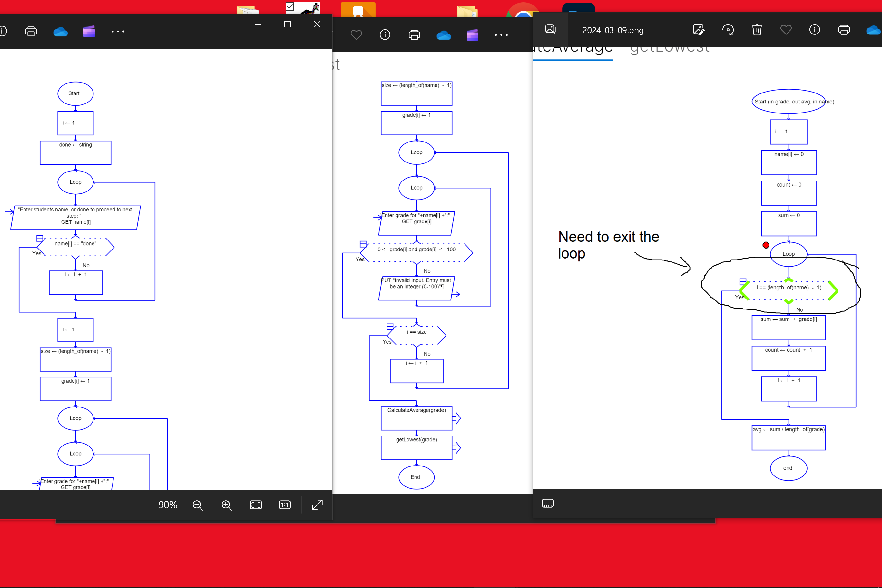
Task: Open the See more menu in the left window
Action: pos(118,32)
